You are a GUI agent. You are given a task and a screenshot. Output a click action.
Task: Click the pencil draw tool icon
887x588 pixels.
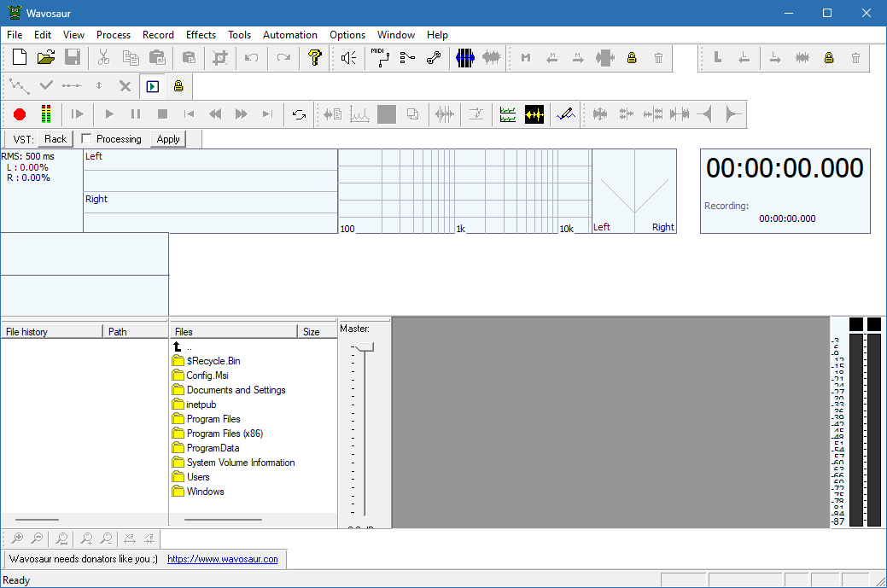(x=566, y=114)
